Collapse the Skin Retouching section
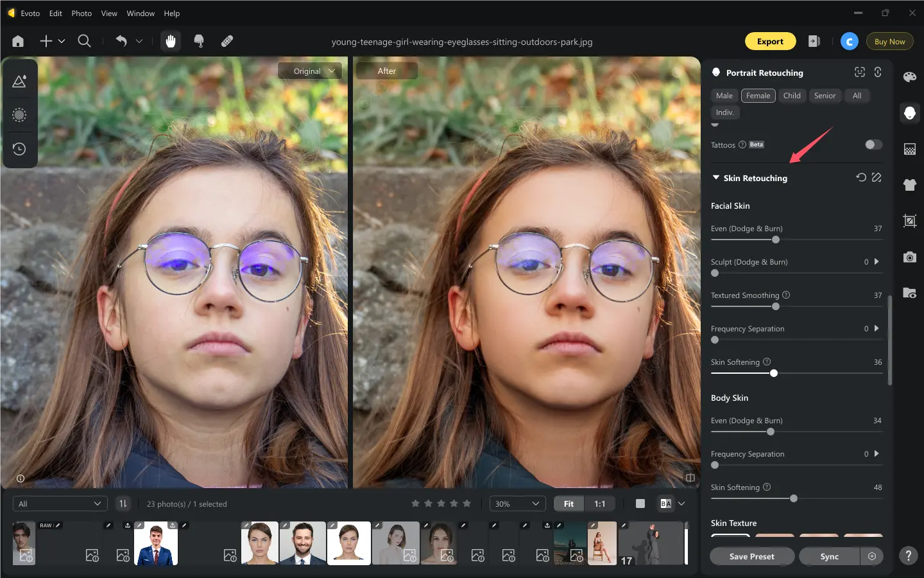Image resolution: width=924 pixels, height=578 pixels. point(716,177)
